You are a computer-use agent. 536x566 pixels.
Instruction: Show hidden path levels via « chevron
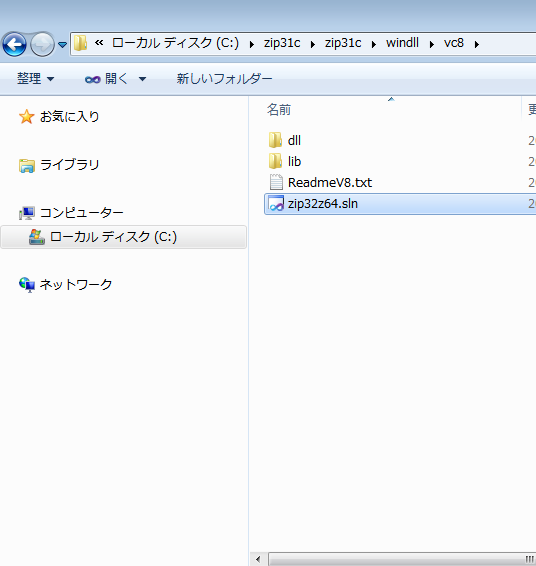(99, 43)
